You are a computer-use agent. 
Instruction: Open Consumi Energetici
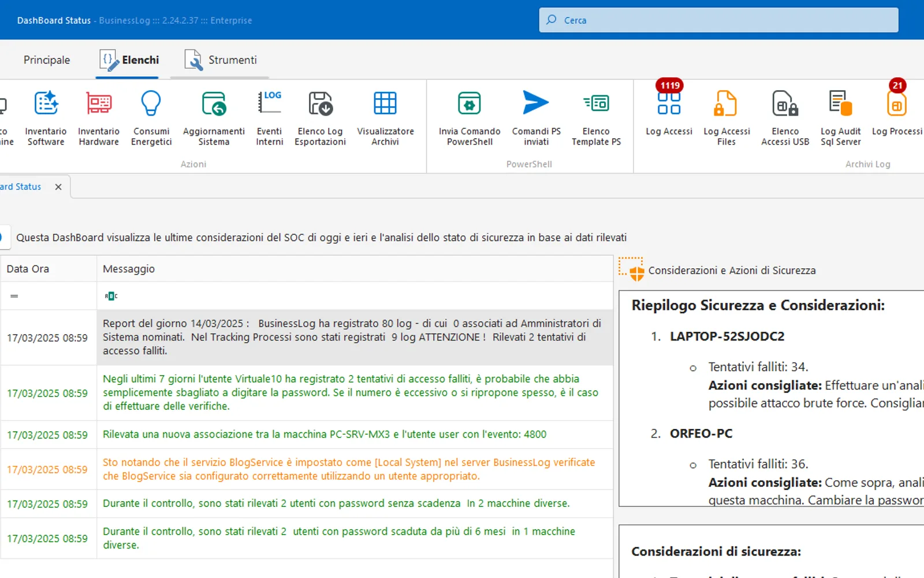[x=151, y=118]
